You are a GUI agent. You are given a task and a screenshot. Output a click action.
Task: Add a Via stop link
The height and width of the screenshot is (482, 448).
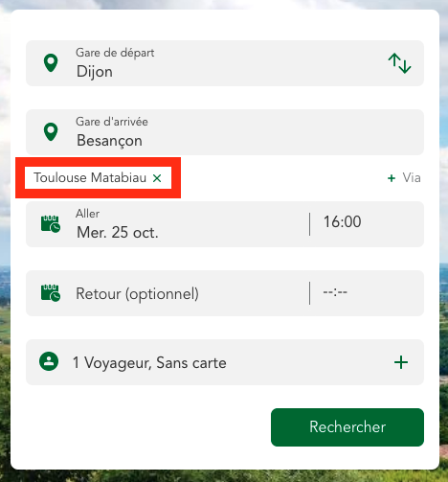(x=404, y=177)
